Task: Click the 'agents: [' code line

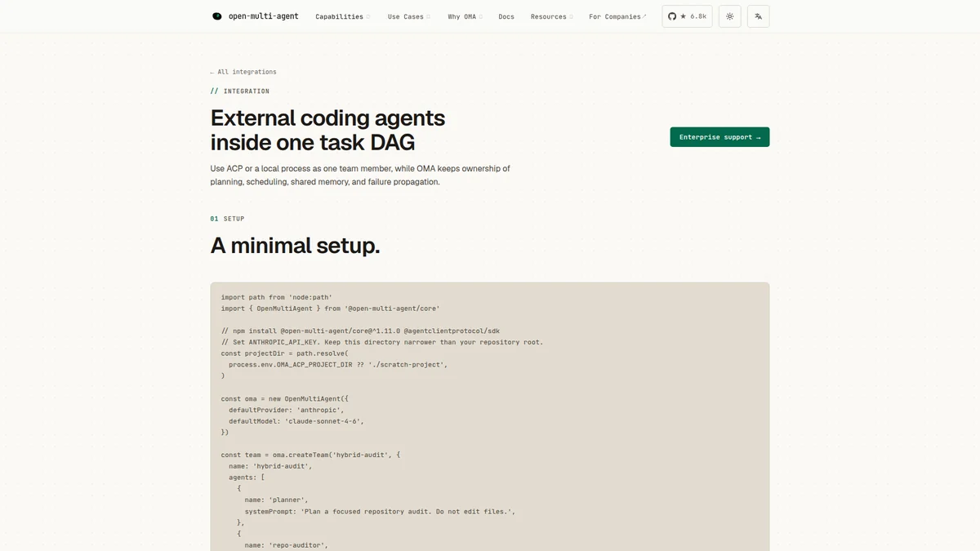Action: [247, 477]
